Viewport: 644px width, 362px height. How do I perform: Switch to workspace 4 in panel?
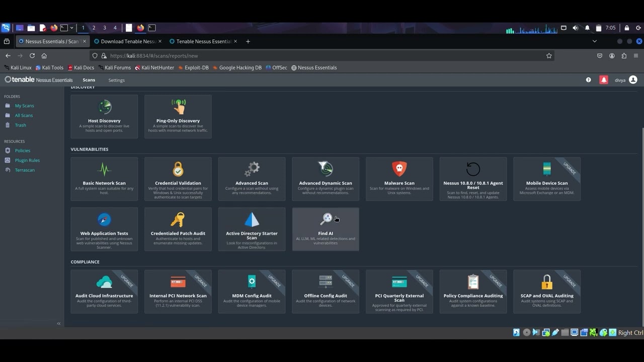pos(115,28)
